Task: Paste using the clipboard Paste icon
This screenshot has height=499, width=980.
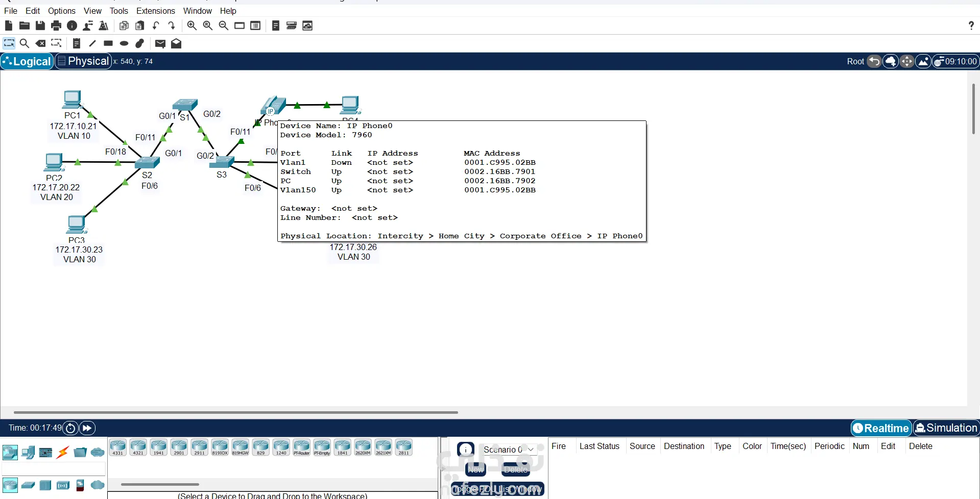Action: [140, 26]
